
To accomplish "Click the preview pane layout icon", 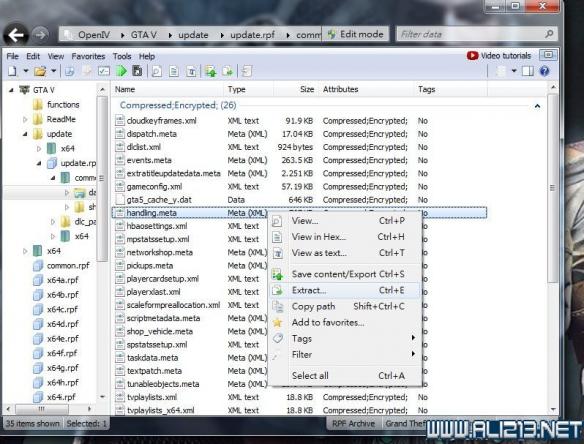I will pyautogui.click(x=528, y=71).
